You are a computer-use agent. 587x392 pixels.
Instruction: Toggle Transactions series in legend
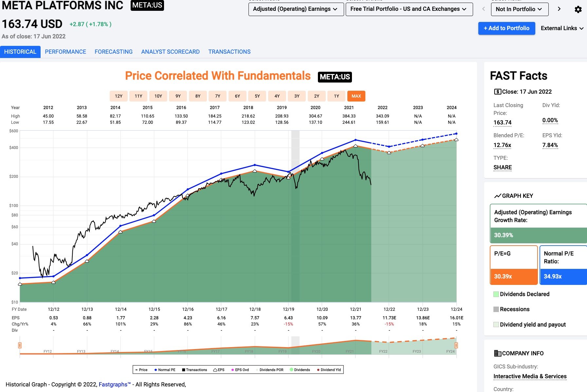(194, 370)
